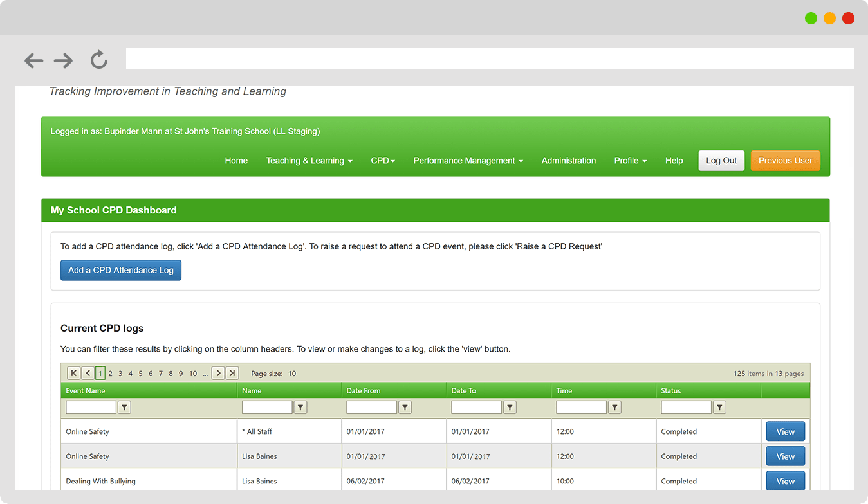Click the 'Current CPD logs' heading

point(102,328)
